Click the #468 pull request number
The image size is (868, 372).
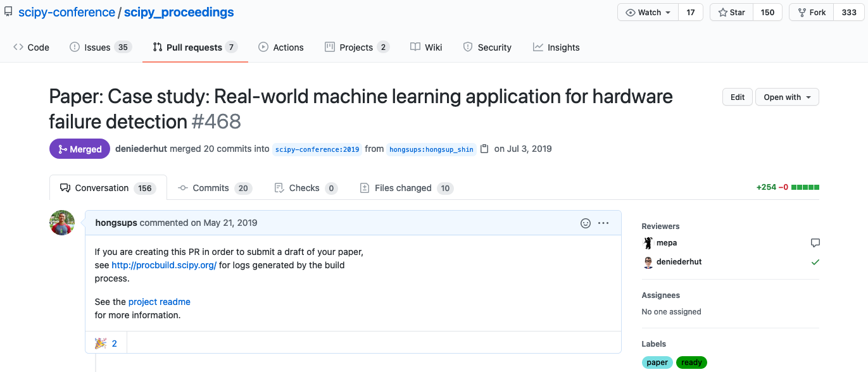pos(217,121)
